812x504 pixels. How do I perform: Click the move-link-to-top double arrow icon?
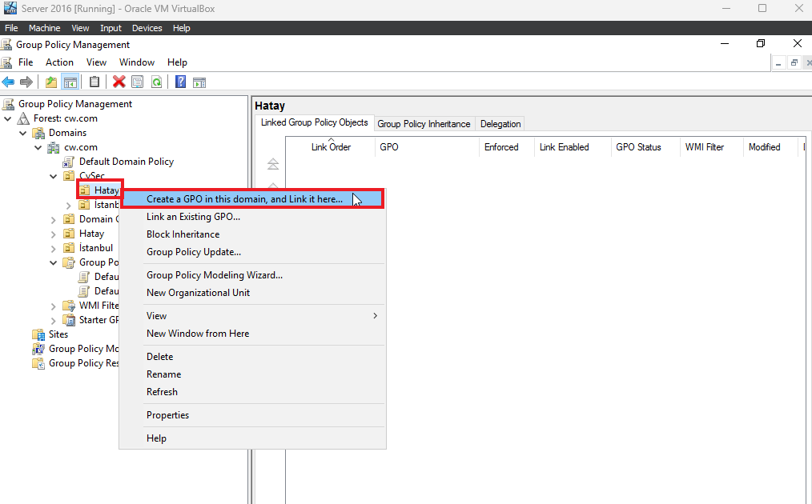tap(273, 164)
